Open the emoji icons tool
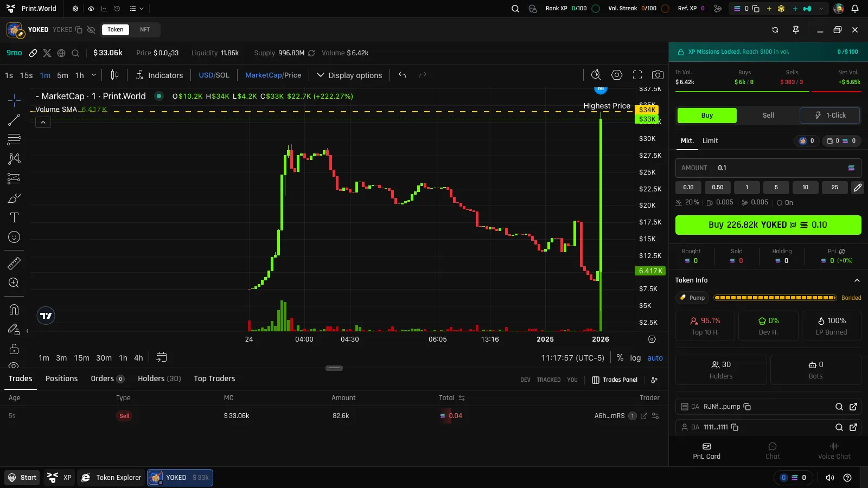 14,237
